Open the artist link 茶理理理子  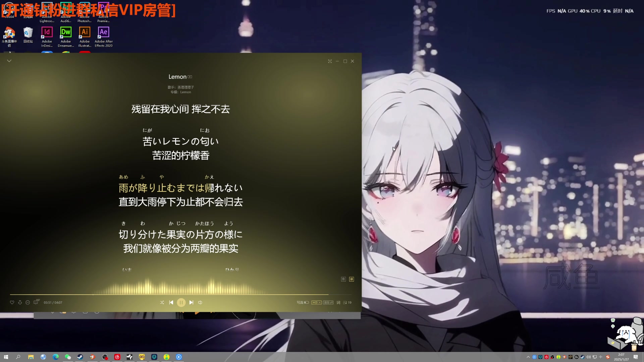pos(185,87)
